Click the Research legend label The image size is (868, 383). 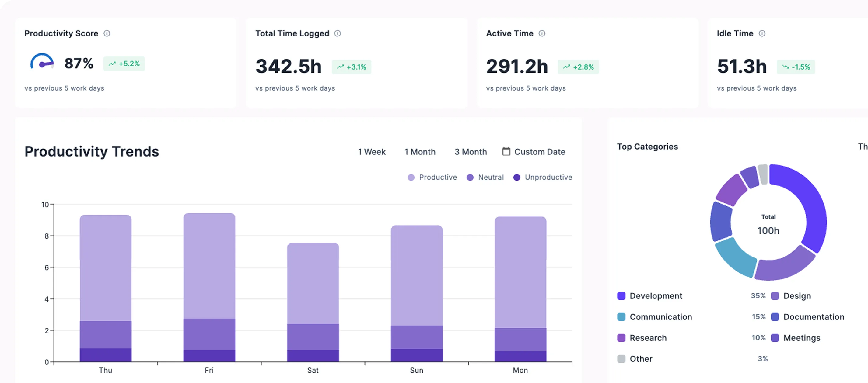pyautogui.click(x=648, y=338)
